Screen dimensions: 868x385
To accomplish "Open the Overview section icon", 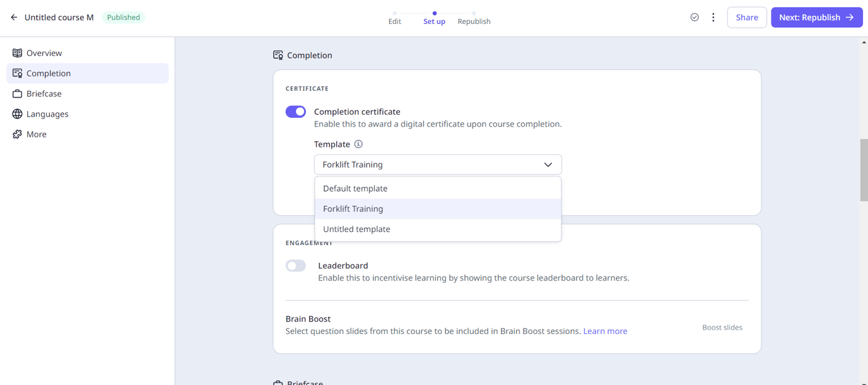I will [x=17, y=53].
